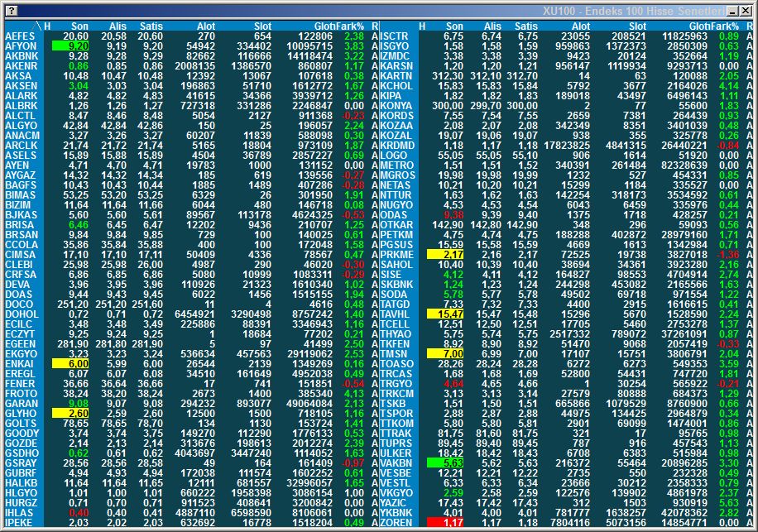Select the IPEKE symbol
This screenshot has height=532, width=758.
click(x=19, y=523)
